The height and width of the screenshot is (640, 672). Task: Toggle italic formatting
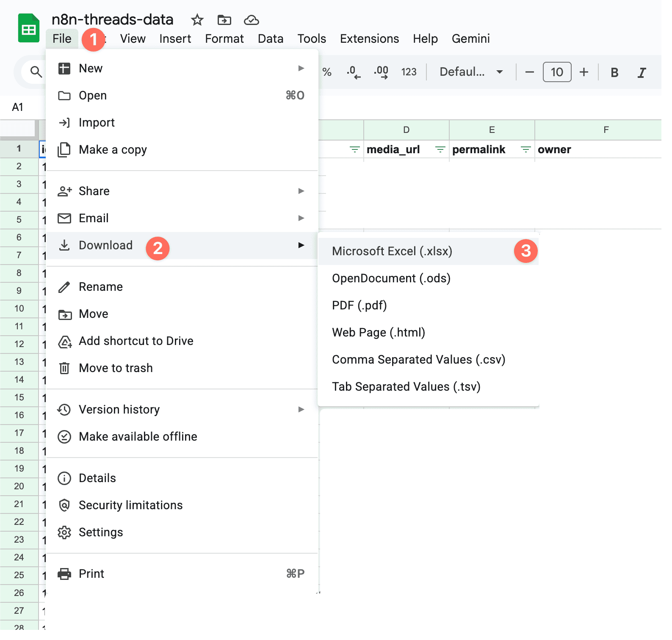[x=642, y=72]
